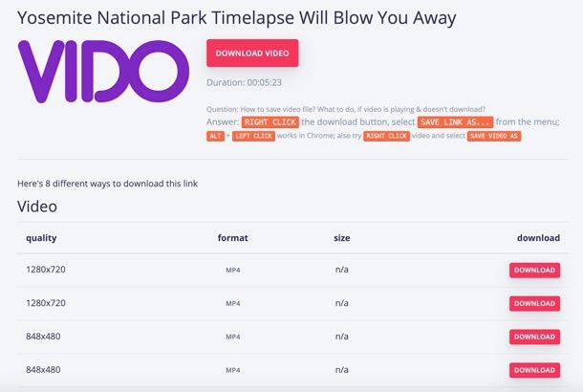Click the Video section heading

pos(37,207)
